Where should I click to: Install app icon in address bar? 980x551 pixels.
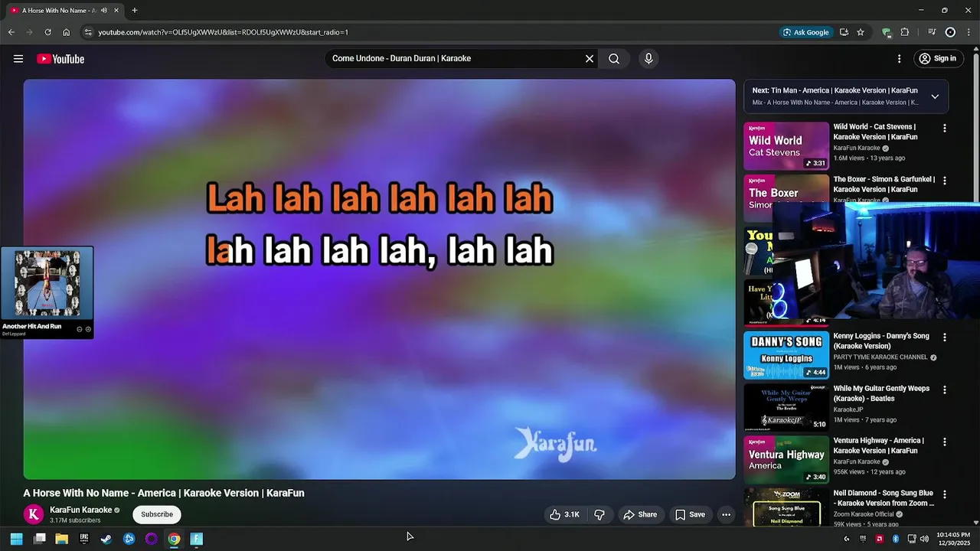click(844, 32)
